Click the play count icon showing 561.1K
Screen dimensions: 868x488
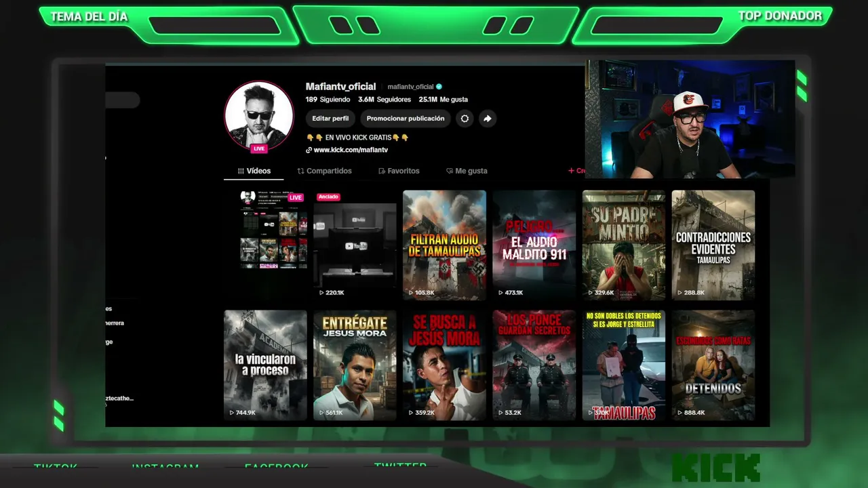[x=321, y=413]
